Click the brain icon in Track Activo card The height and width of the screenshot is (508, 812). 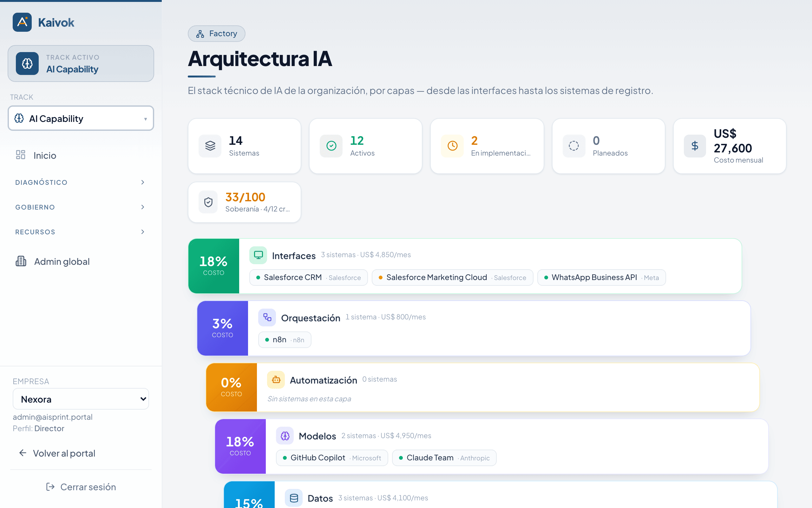tap(27, 63)
